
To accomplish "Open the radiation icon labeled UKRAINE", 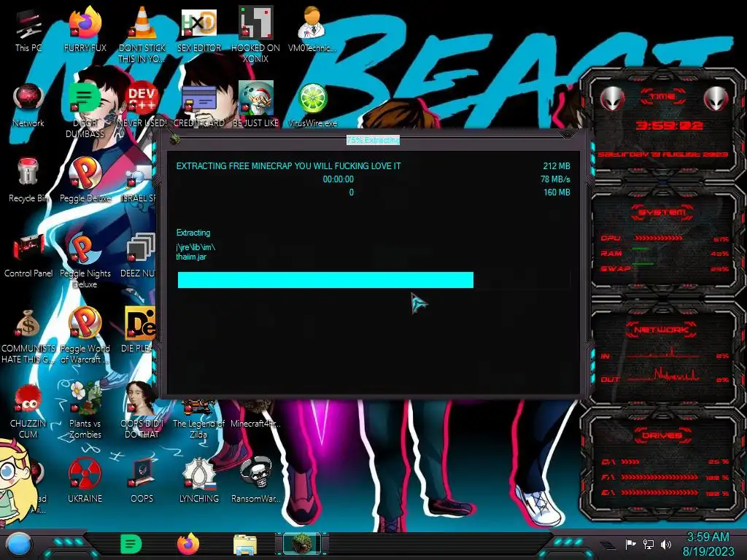I will point(85,480).
